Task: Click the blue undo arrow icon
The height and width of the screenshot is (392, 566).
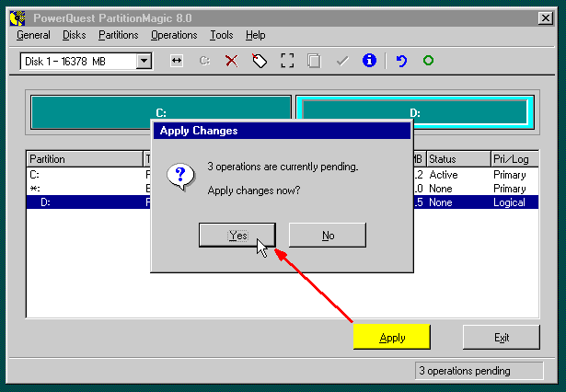Action: pos(401,61)
